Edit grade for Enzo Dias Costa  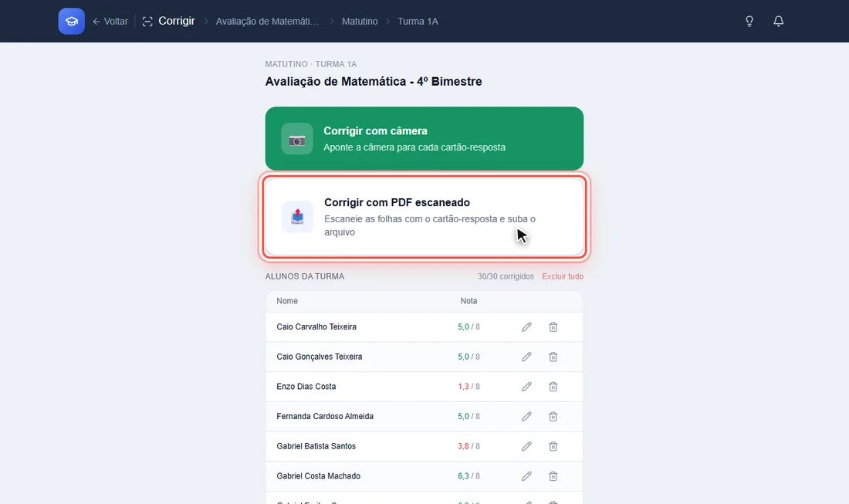(526, 387)
